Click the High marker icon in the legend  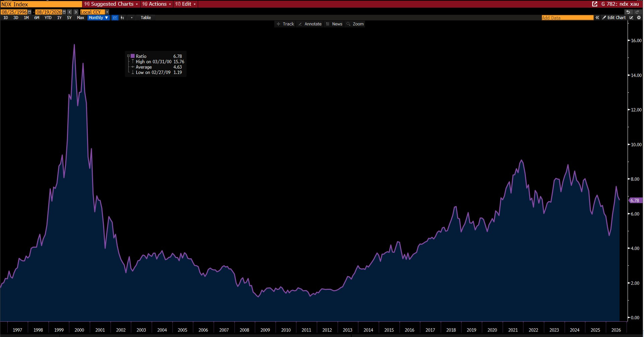click(x=133, y=62)
